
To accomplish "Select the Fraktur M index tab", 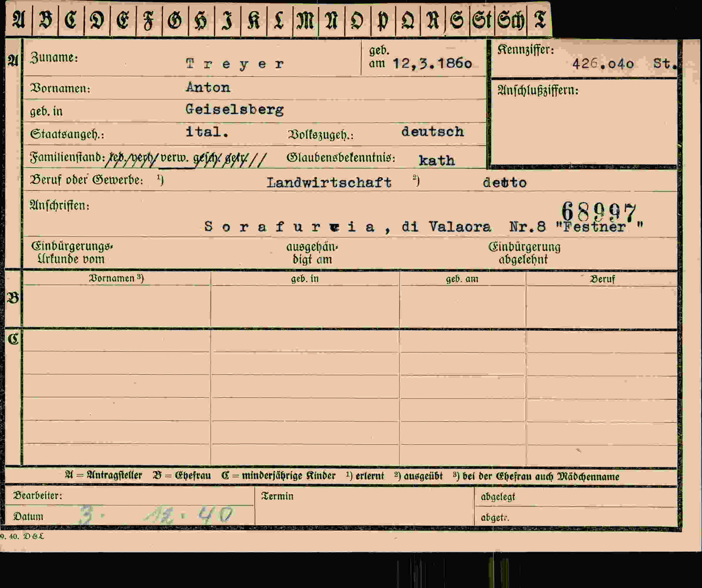I will point(306,20).
